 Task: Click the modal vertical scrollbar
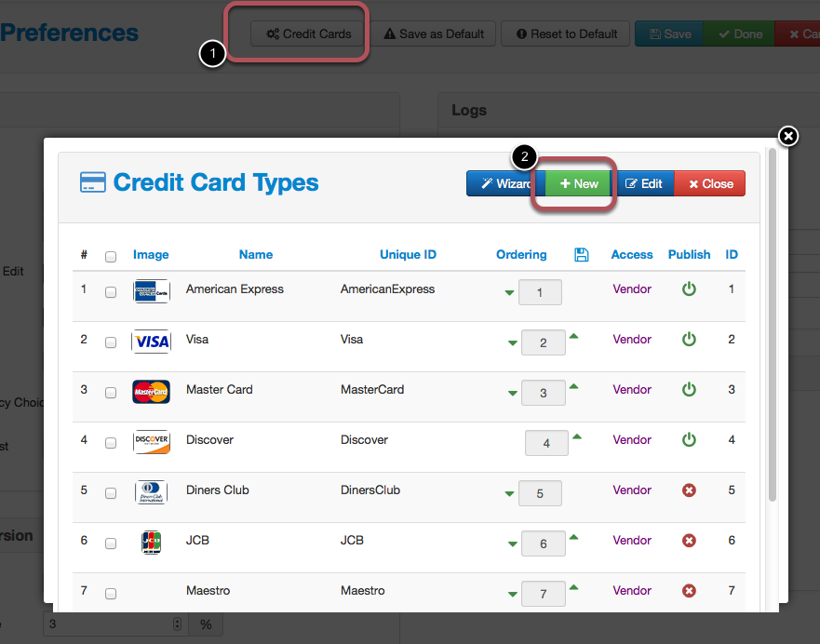(772, 325)
